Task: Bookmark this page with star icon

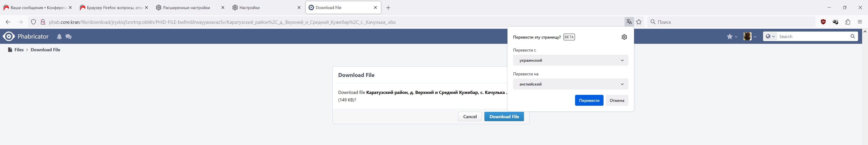Action: tap(639, 22)
